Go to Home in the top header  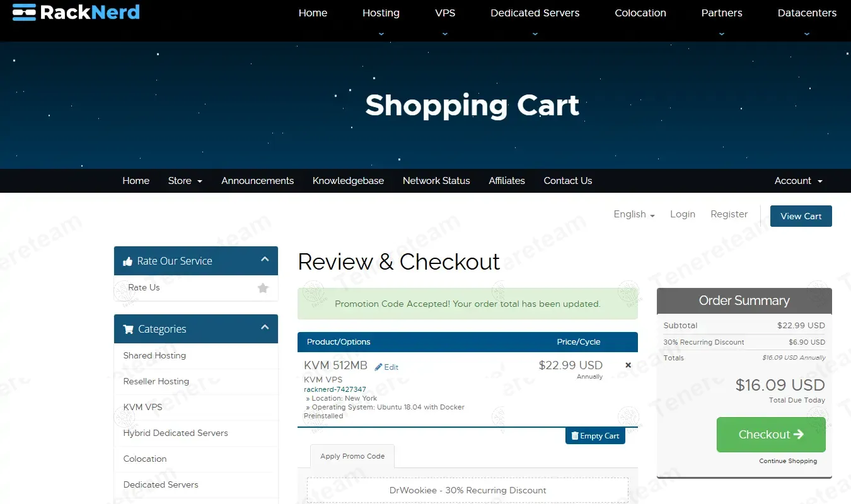pyautogui.click(x=313, y=13)
